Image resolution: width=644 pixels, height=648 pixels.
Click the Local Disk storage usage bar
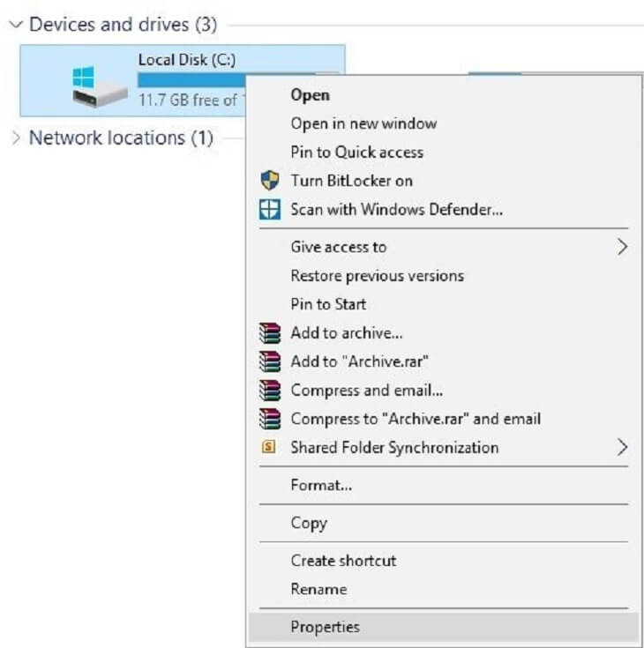pos(190,80)
